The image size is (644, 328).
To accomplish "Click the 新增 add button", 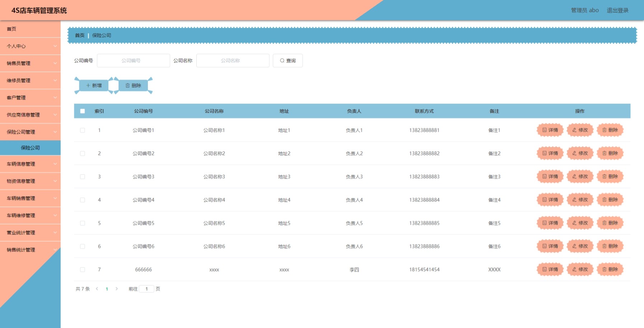I will [x=94, y=86].
